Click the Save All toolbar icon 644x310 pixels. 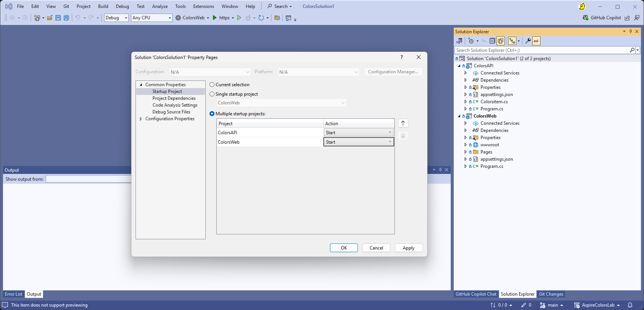click(x=66, y=18)
